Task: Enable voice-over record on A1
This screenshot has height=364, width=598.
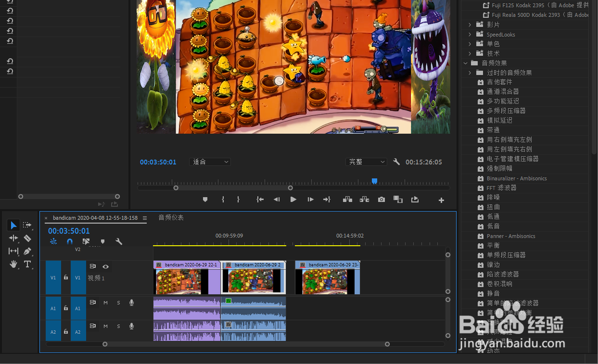Action: coord(131,302)
